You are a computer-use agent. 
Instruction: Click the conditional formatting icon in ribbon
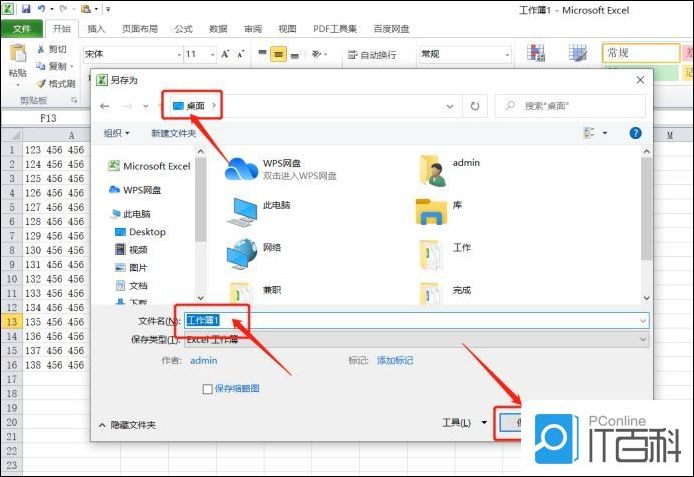tap(536, 53)
